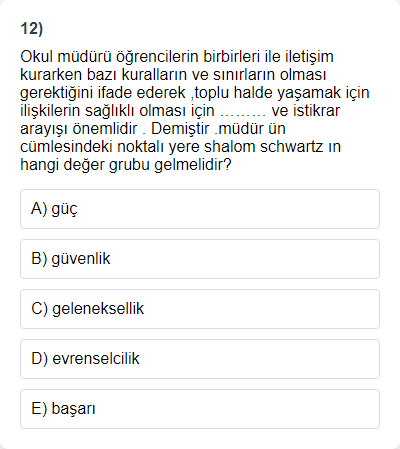This screenshot has width=400, height=449.
Task: Click the word "shalom" in the question
Action: coord(229,147)
